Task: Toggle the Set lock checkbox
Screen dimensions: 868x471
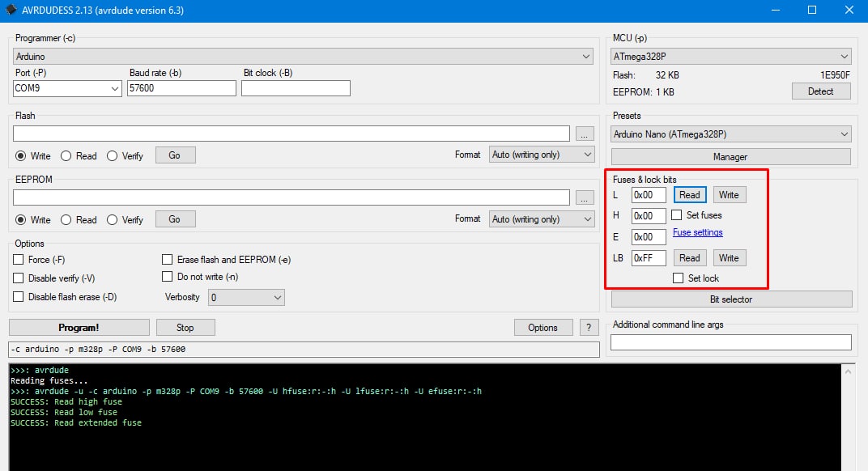Action: click(x=679, y=278)
